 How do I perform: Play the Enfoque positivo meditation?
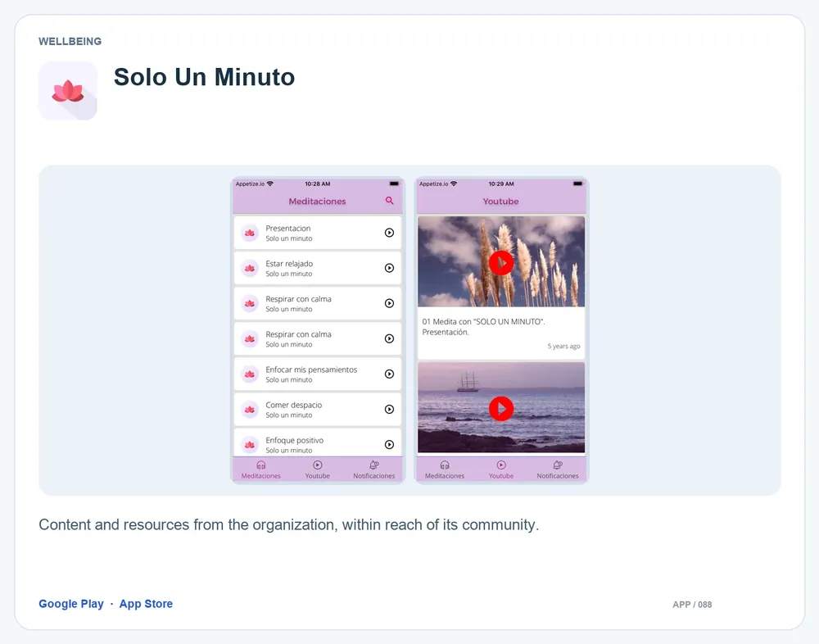(389, 445)
